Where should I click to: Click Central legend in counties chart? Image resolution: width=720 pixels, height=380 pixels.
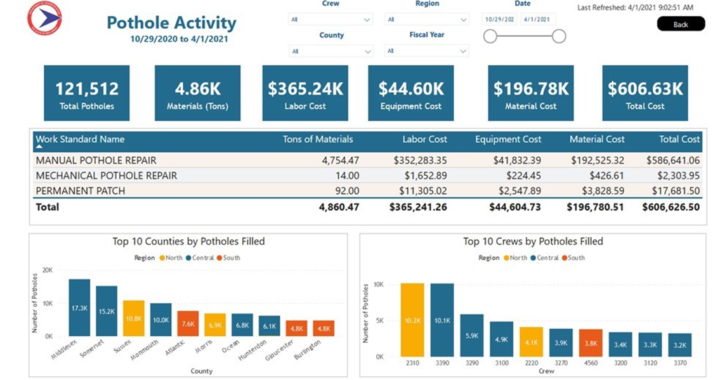click(x=200, y=258)
